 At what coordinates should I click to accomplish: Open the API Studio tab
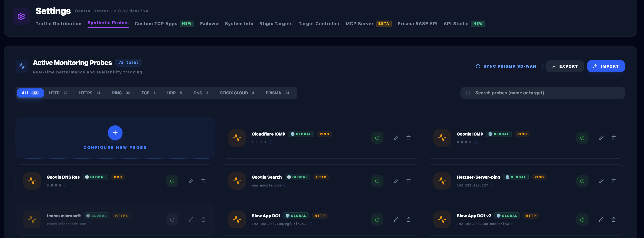click(x=464, y=23)
